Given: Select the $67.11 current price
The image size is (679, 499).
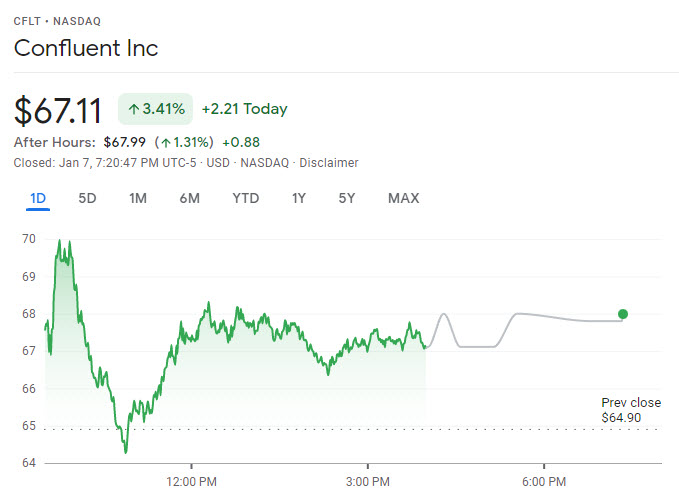Looking at the screenshot, I should [58, 111].
